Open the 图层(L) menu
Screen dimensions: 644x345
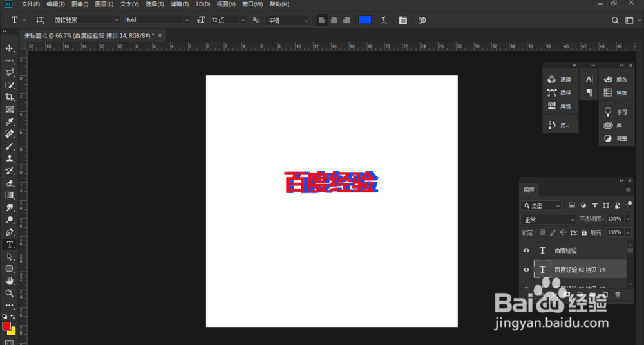104,4
